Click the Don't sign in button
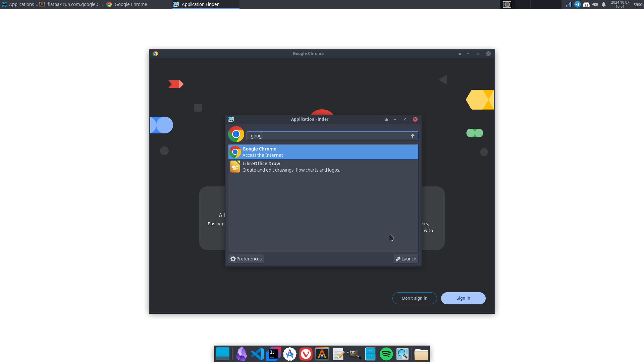 coord(415,298)
